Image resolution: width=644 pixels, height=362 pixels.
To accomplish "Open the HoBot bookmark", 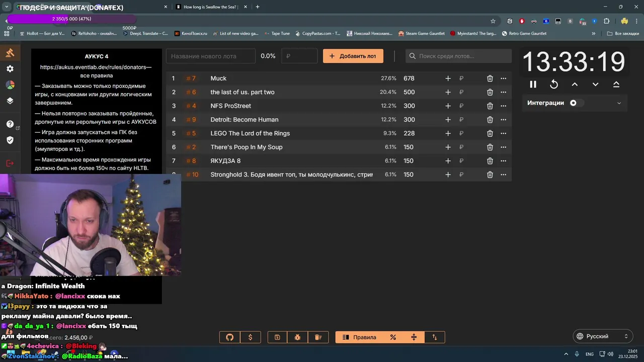I will point(42,34).
